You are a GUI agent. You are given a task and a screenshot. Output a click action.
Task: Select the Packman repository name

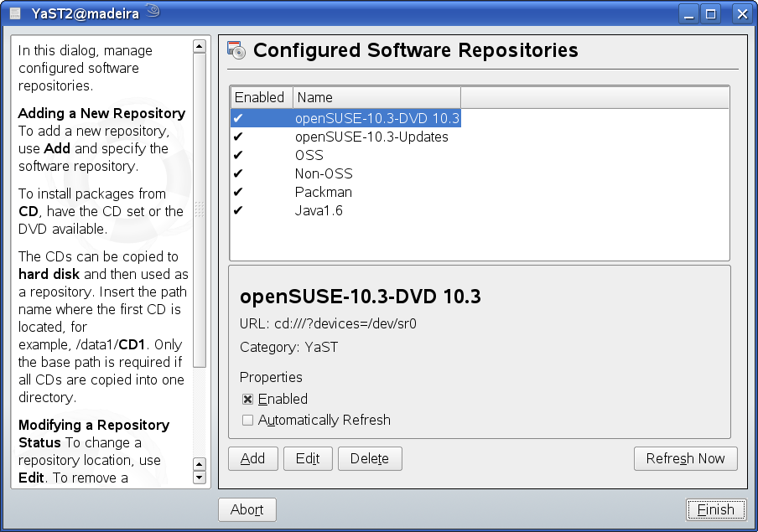tap(324, 192)
